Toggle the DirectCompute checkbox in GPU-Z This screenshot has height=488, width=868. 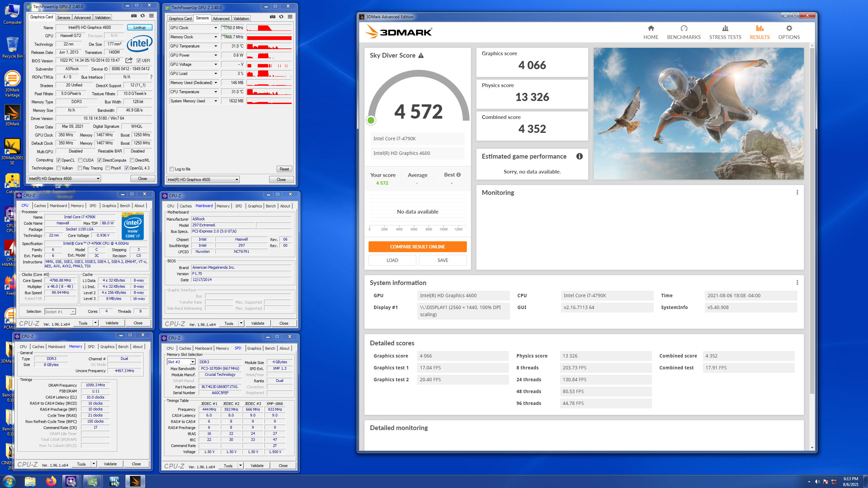tap(99, 160)
